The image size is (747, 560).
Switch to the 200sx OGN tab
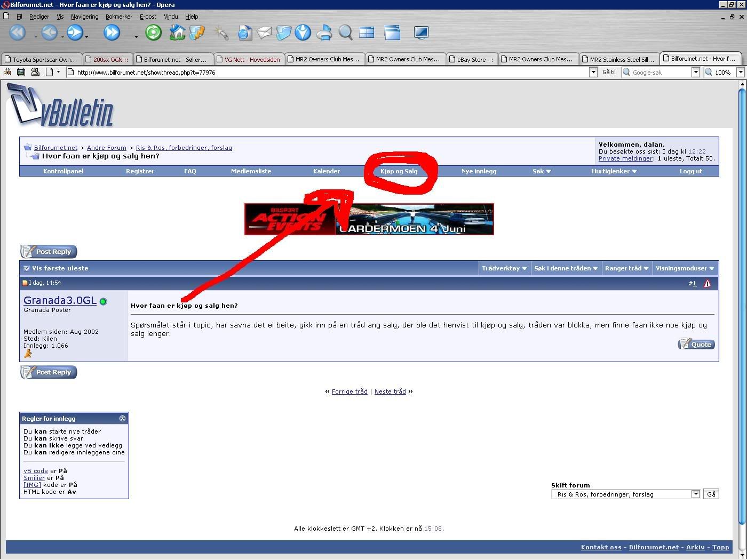click(108, 59)
